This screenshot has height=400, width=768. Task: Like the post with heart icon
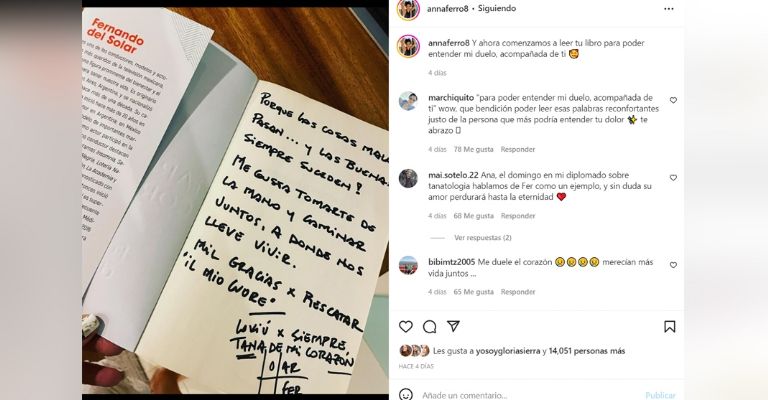406,327
